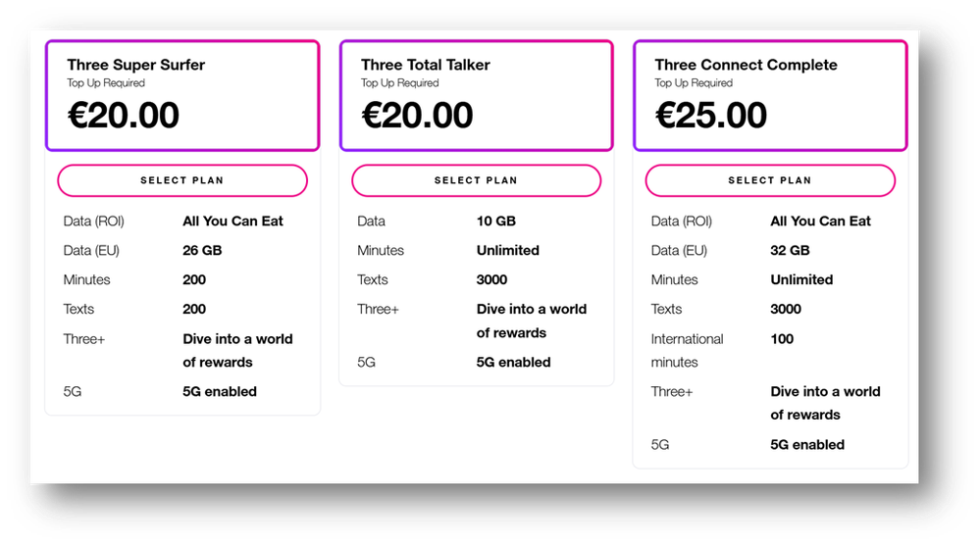
Task: Click '5G enabled' in the Total Talker plan
Action: (513, 362)
